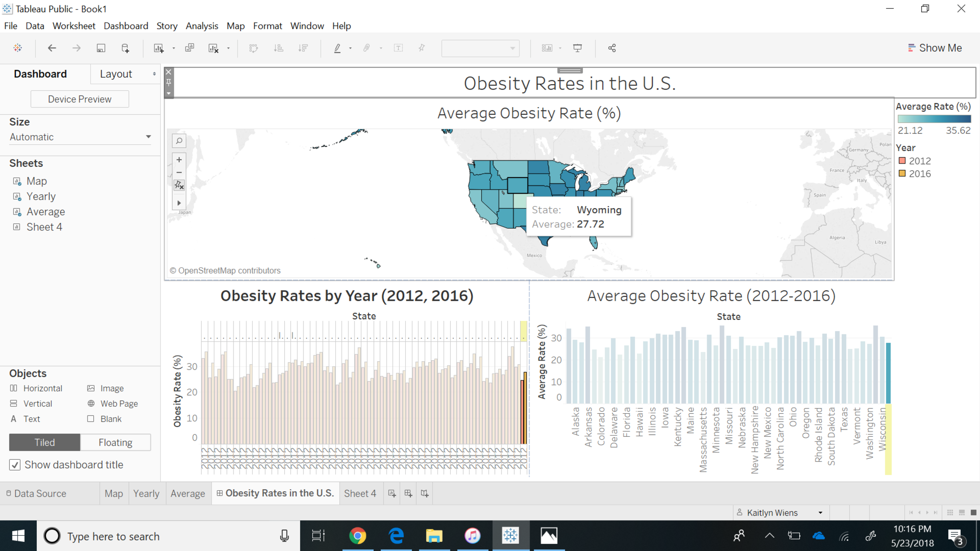Add a Web Page object

(112, 404)
